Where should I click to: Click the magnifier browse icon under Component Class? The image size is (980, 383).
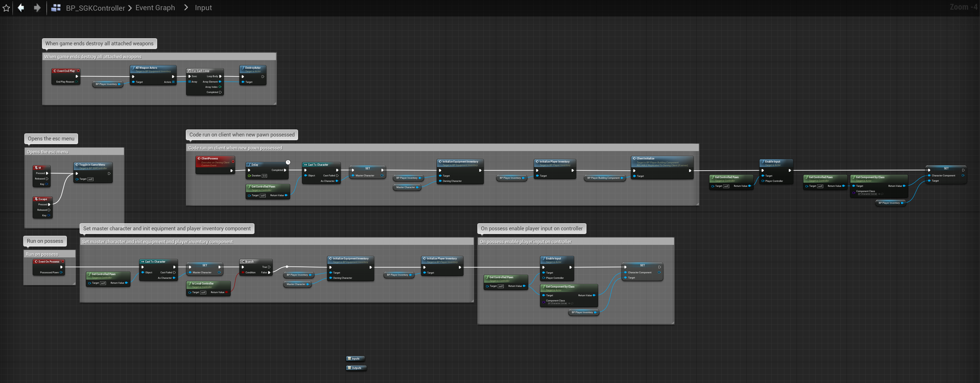572,303
